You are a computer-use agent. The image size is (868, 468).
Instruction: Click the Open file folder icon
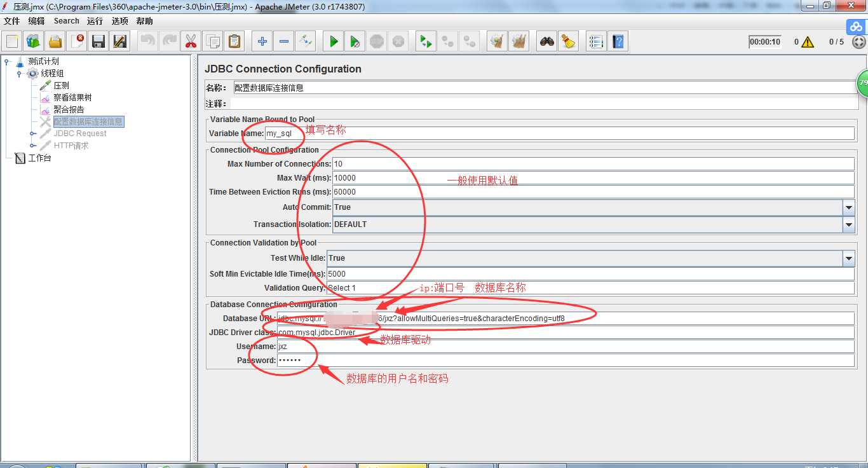click(x=55, y=42)
